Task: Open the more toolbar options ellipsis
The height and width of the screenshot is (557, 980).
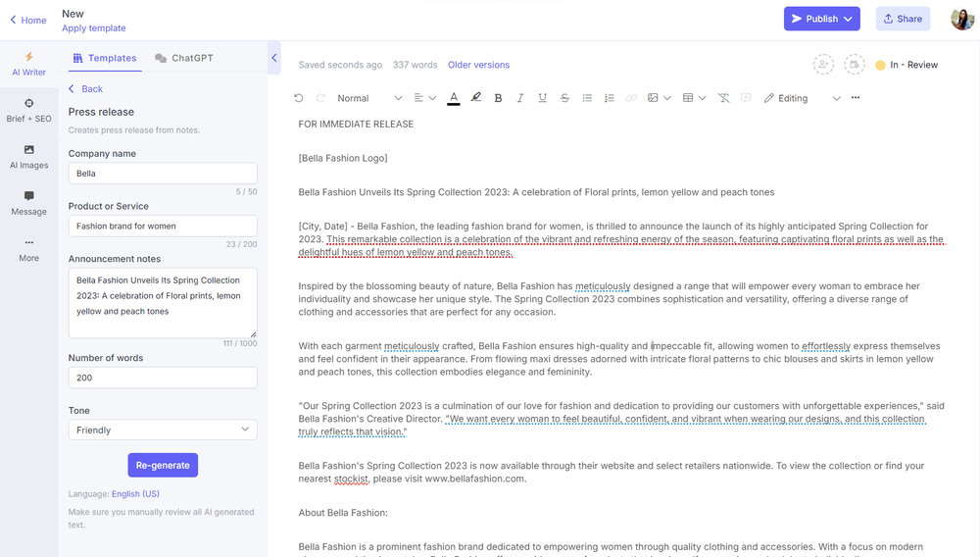Action: pos(856,97)
